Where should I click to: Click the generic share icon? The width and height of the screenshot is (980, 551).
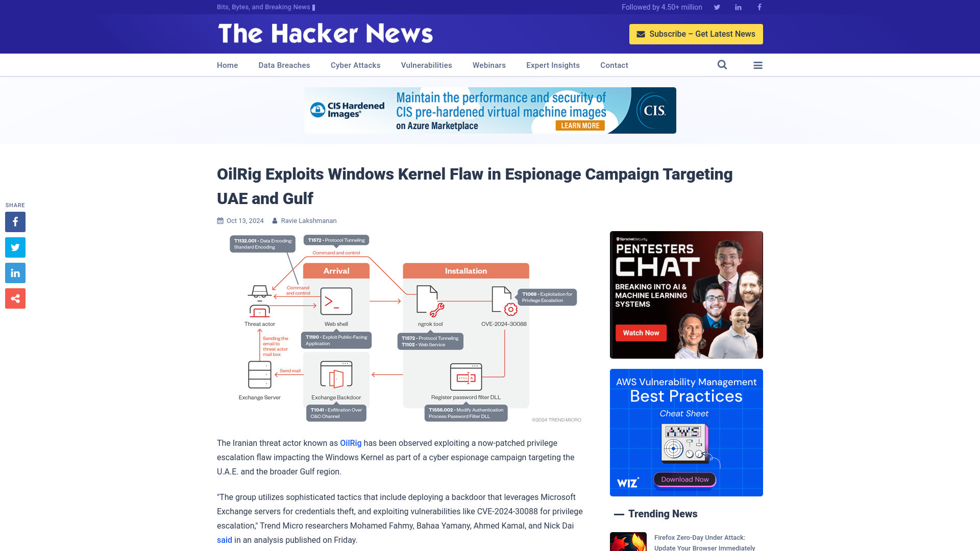coord(15,298)
